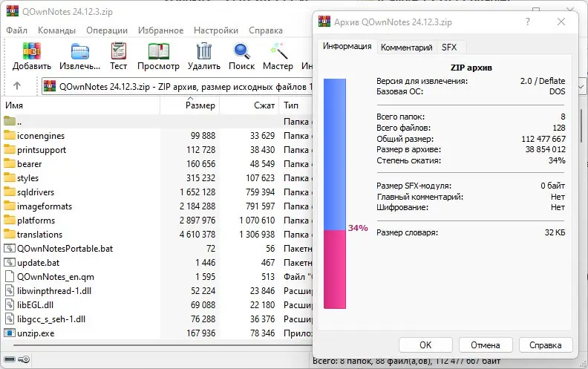The width and height of the screenshot is (588, 369).
Task: Sort list by Сжат column header
Action: click(249, 105)
